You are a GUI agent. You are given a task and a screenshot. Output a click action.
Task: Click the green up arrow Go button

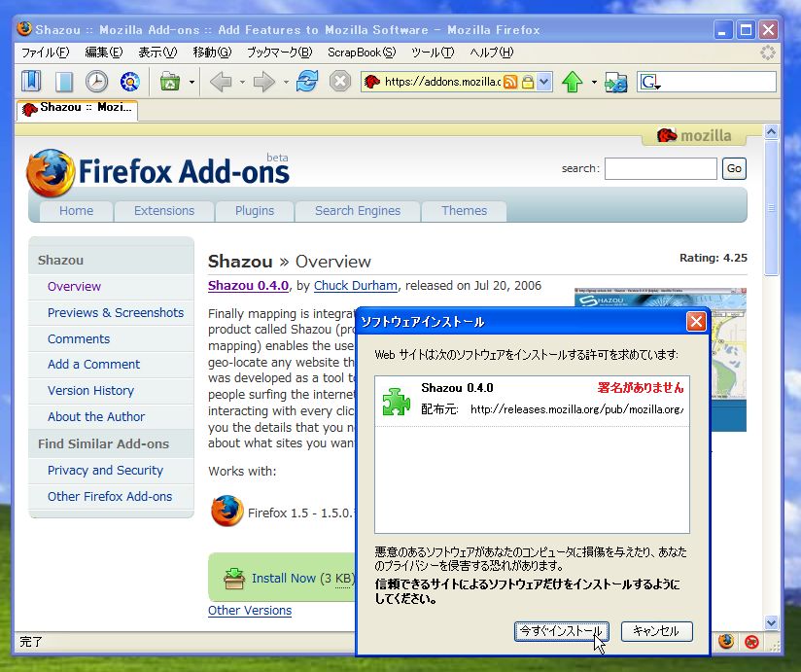tap(573, 82)
